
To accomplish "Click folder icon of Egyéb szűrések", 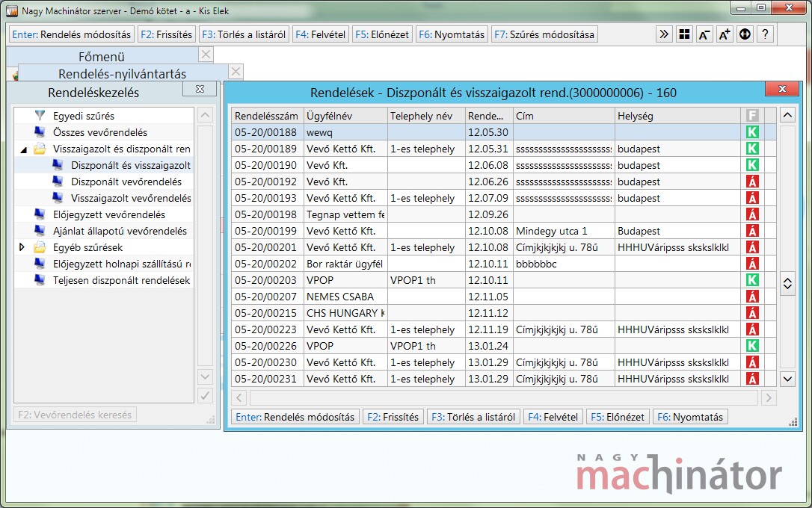I will tap(40, 247).
